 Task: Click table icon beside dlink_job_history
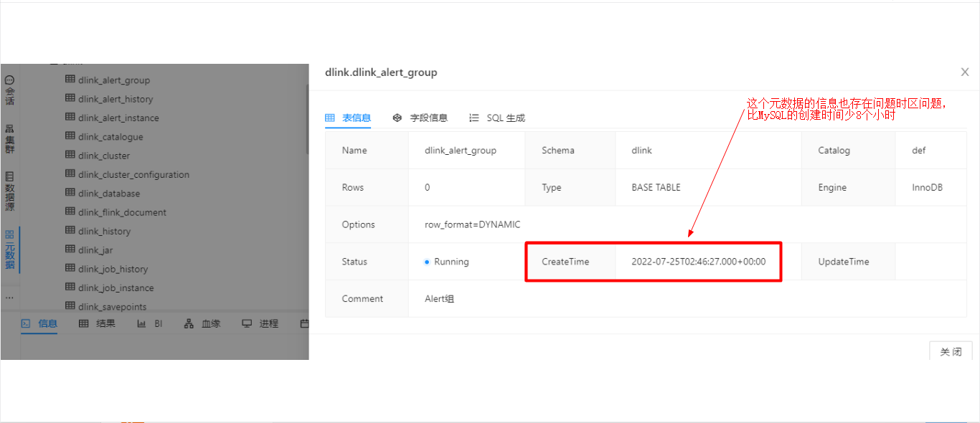pos(70,268)
